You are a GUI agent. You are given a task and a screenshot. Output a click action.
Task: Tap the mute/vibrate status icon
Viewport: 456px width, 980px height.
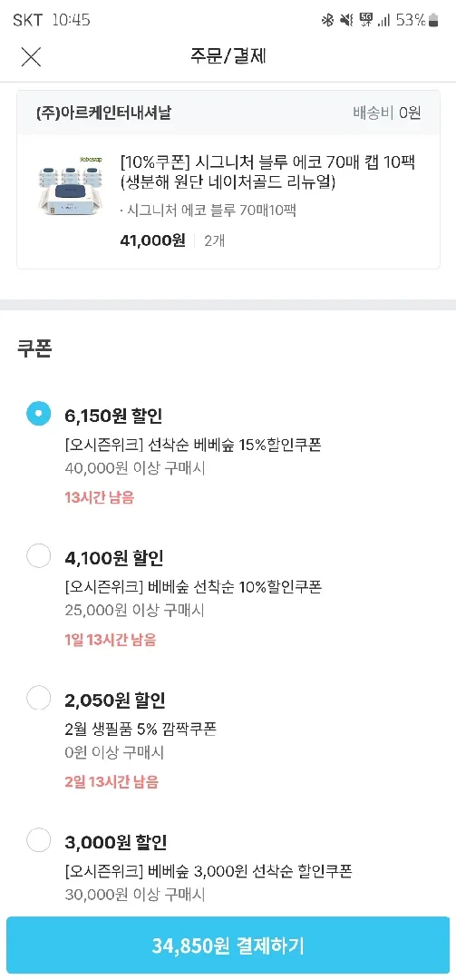[x=346, y=21]
